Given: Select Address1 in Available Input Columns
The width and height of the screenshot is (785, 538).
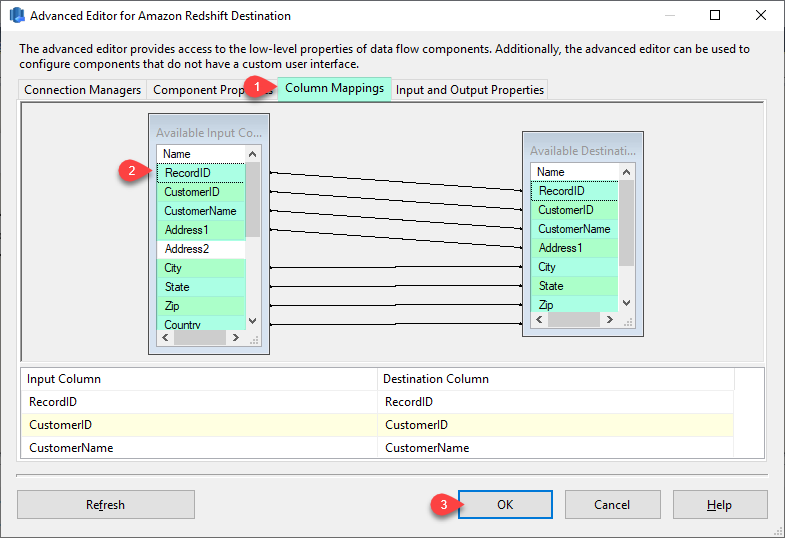Looking at the screenshot, I should point(201,230).
